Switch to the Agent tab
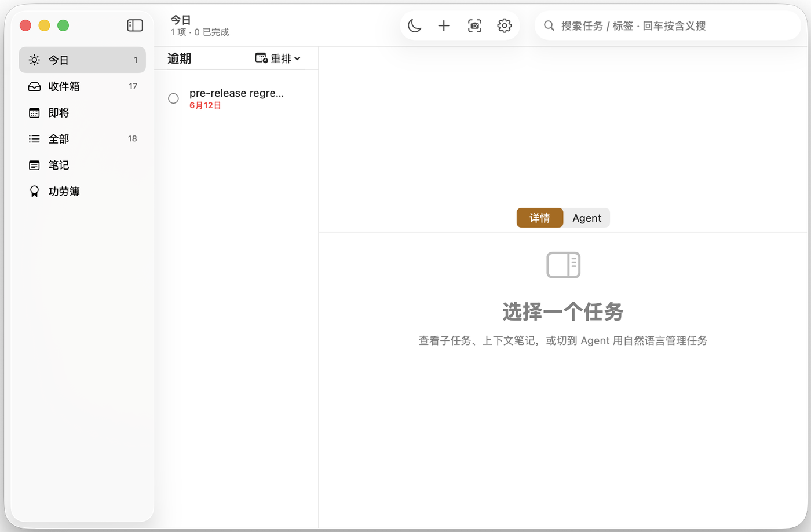 (587, 218)
